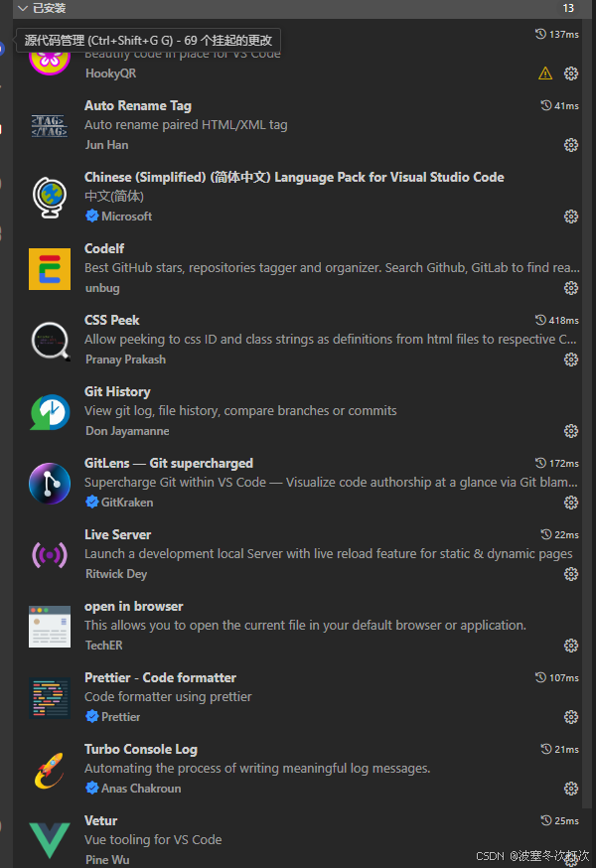Screen dimensions: 596x868
Task: Select the Vetur extension title
Action: tap(100, 820)
